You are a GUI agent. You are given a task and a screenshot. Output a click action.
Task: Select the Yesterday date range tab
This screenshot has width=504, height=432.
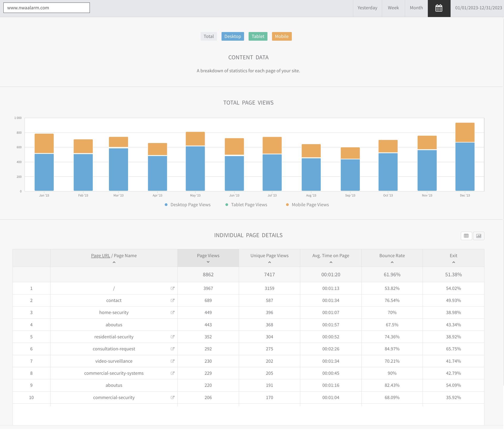pos(367,8)
